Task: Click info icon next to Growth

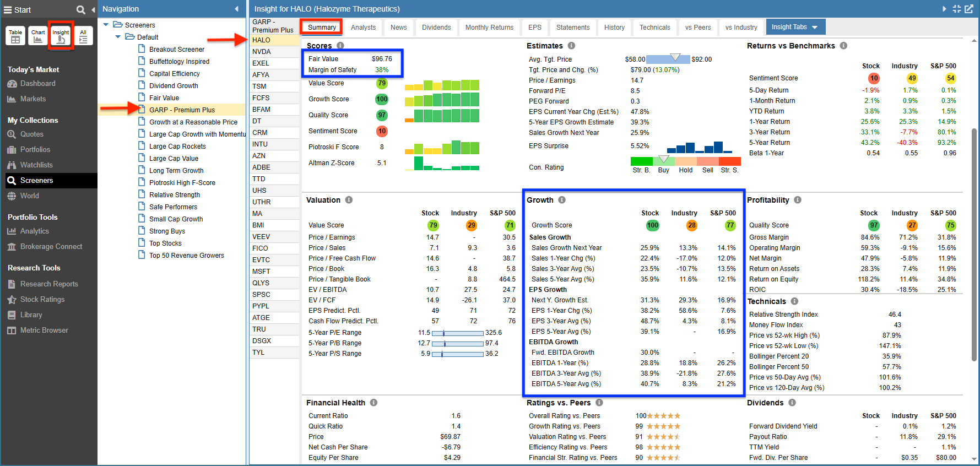Action: pyautogui.click(x=562, y=200)
